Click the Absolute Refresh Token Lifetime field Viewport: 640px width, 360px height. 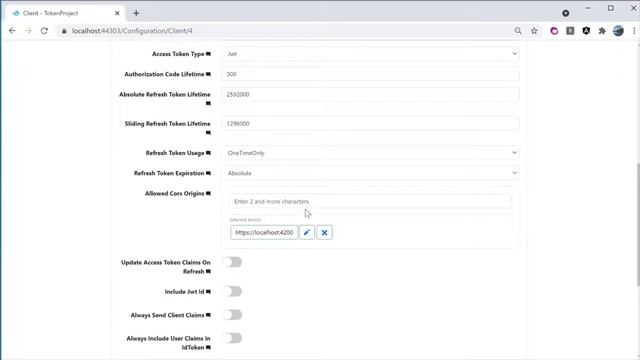click(x=371, y=94)
